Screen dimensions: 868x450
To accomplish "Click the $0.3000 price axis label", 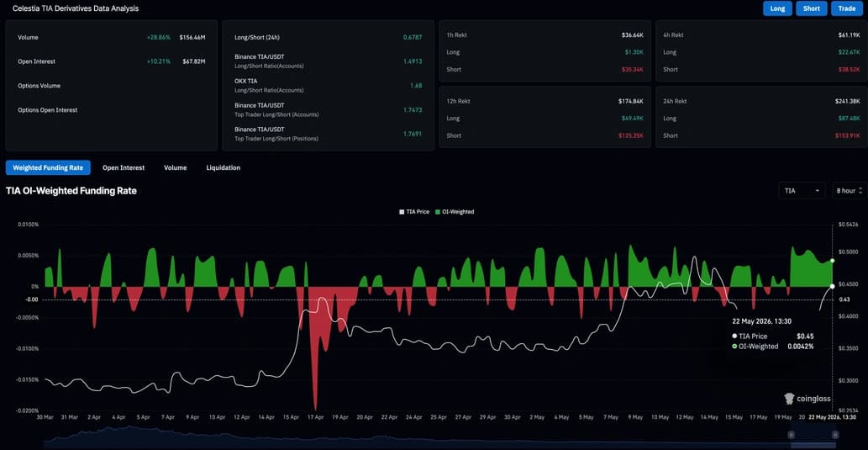I will pyautogui.click(x=846, y=381).
